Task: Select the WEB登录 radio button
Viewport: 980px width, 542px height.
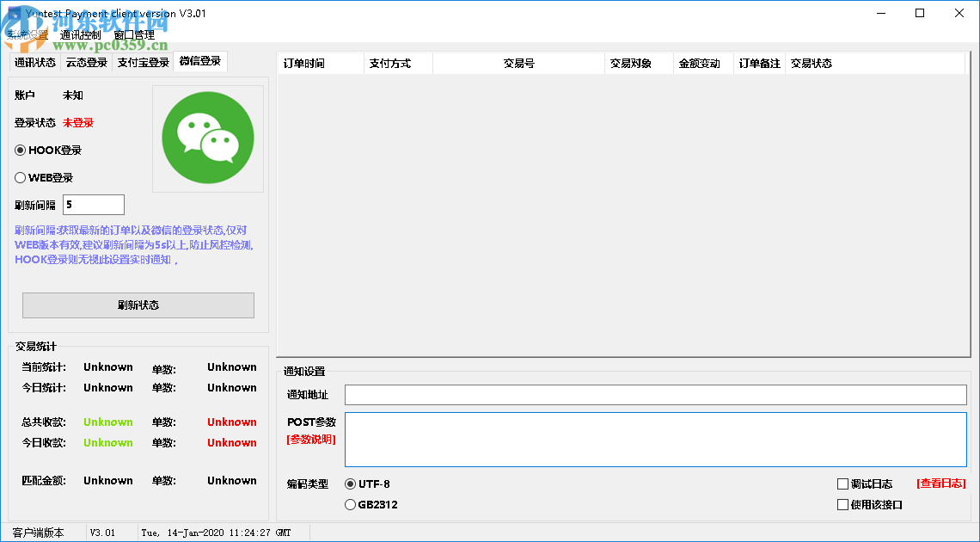Action: [x=19, y=177]
